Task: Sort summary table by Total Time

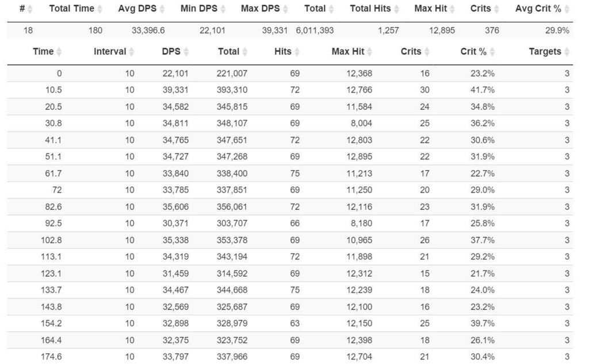Action: (100, 9)
